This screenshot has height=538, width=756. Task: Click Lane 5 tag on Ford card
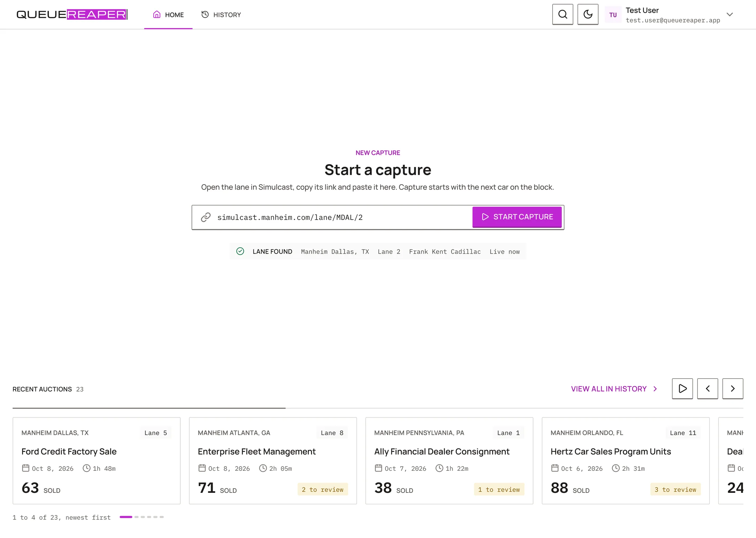tap(156, 433)
